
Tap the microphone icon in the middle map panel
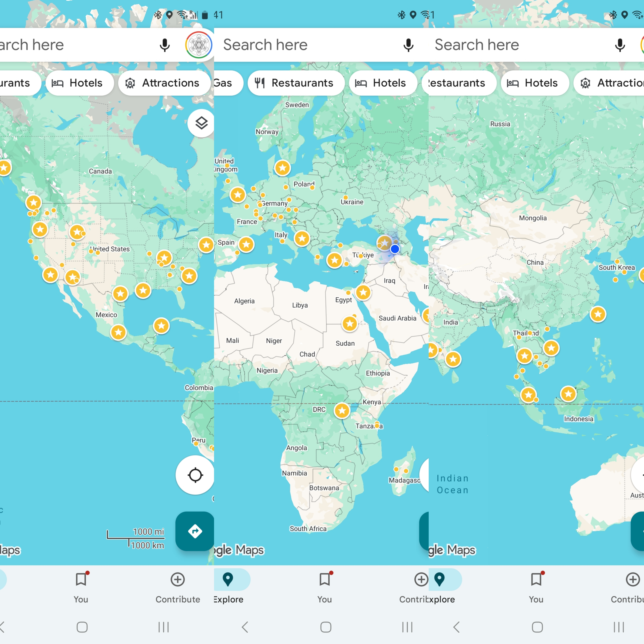(408, 45)
